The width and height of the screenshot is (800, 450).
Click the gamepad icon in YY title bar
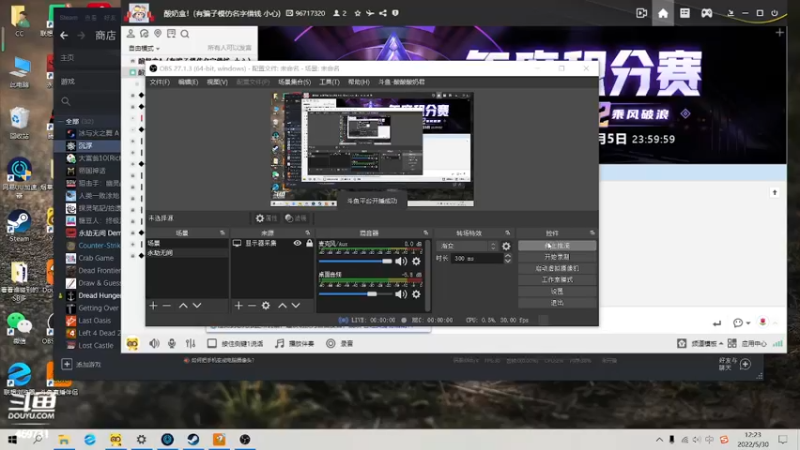(707, 13)
